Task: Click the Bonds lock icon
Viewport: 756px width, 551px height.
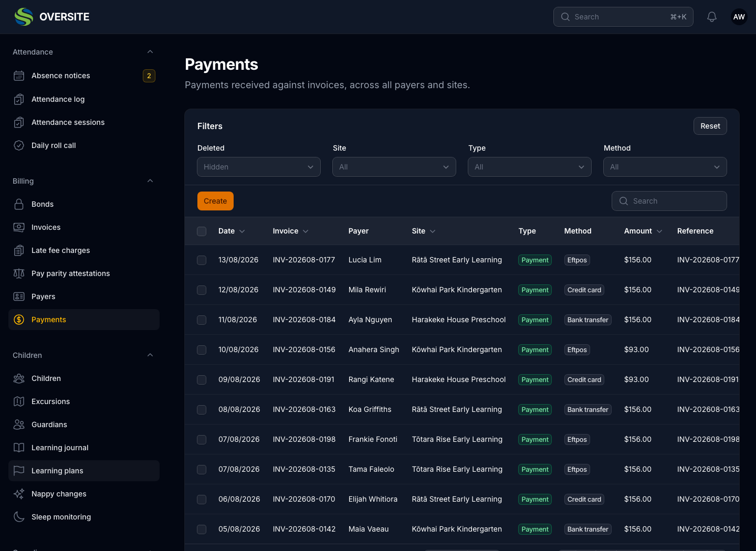Action: pyautogui.click(x=19, y=204)
